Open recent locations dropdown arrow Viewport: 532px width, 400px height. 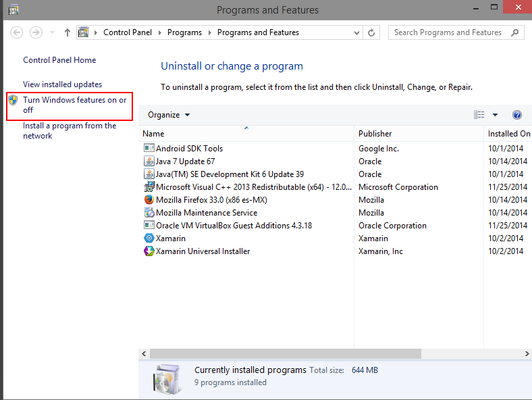pyautogui.click(x=52, y=32)
